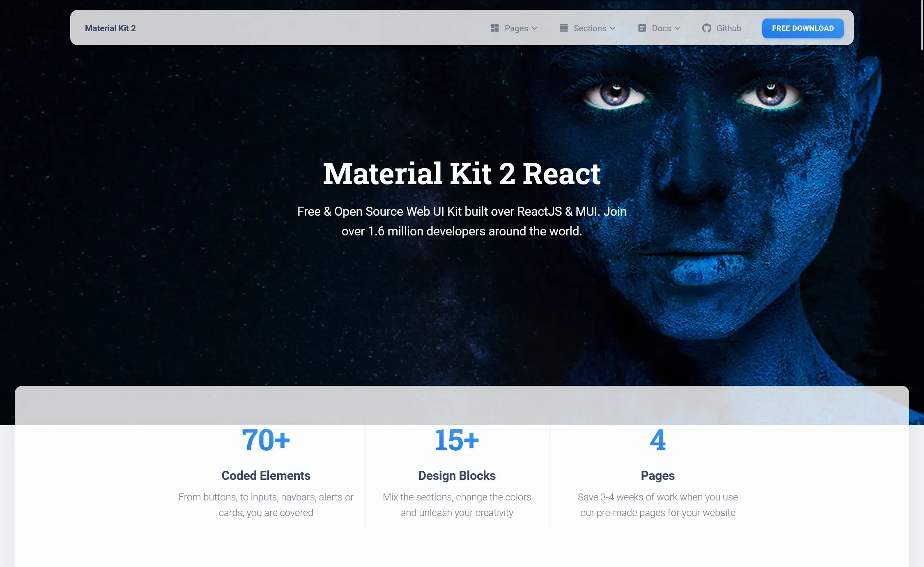Select the Material Kit 2 brand link

110,28
